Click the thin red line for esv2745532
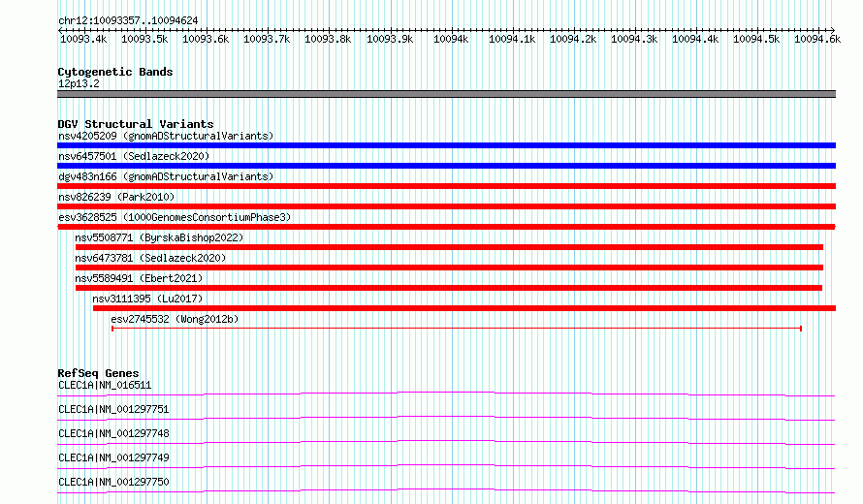Screen dimensions: 863x504 457,329
